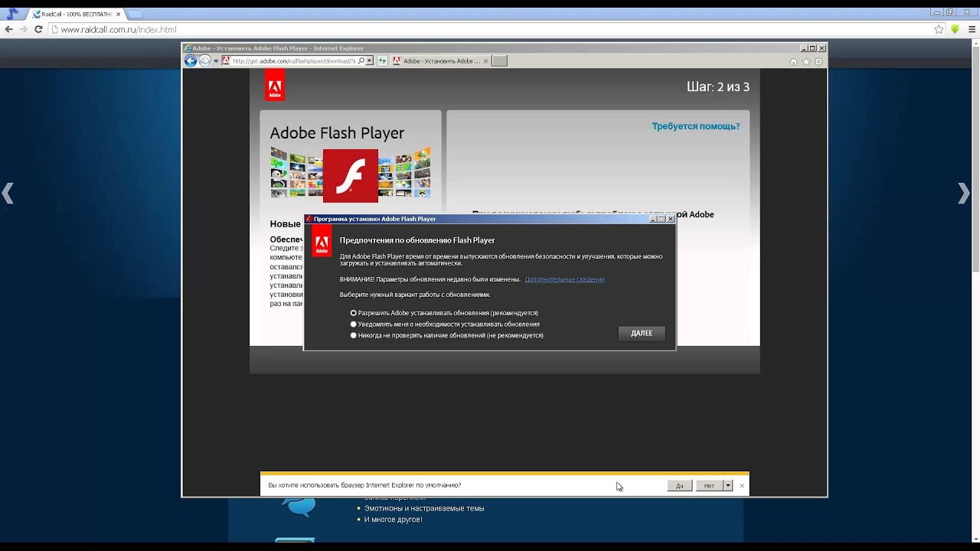Select Никогда не проверять наличие обновлений option

pos(446,335)
